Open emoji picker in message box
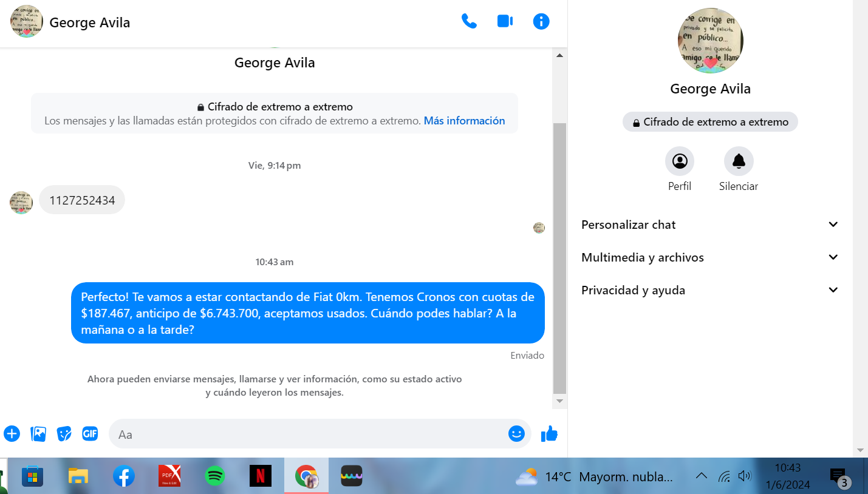This screenshot has width=868, height=494. pyautogui.click(x=516, y=433)
